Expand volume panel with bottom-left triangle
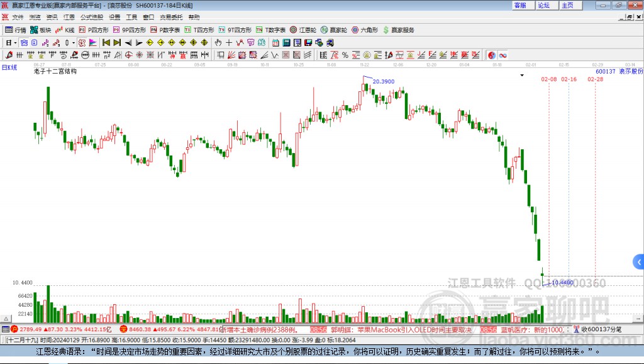 click(6, 319)
